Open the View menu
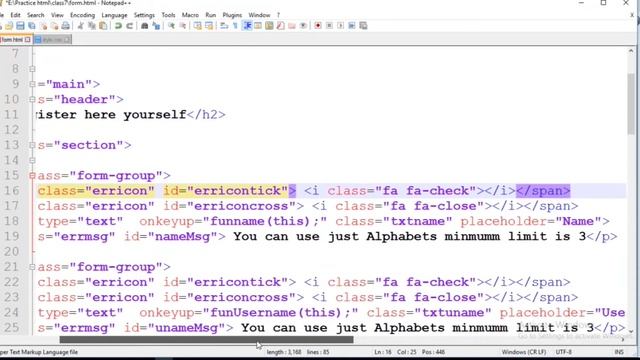Image resolution: width=640 pixels, height=360 pixels. (57, 15)
